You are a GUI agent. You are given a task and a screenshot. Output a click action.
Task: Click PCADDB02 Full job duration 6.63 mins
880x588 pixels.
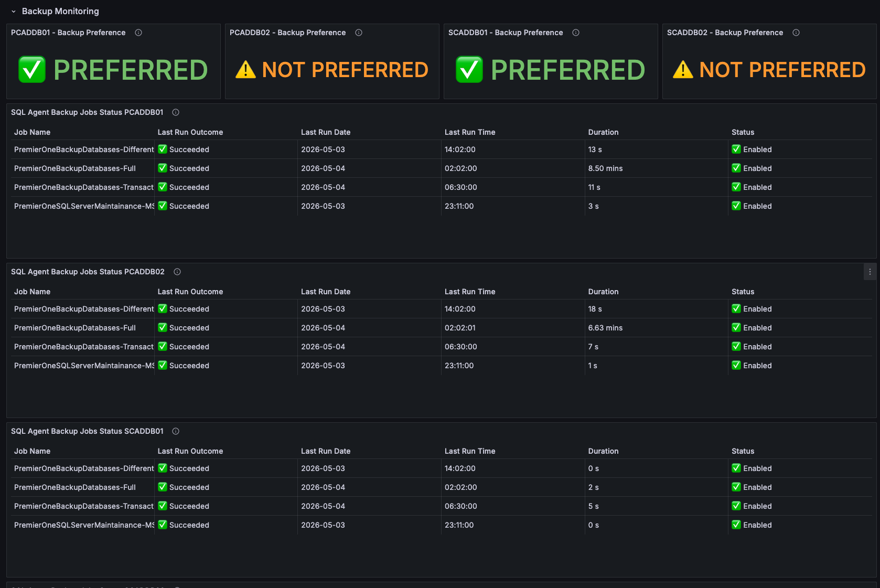click(x=605, y=328)
